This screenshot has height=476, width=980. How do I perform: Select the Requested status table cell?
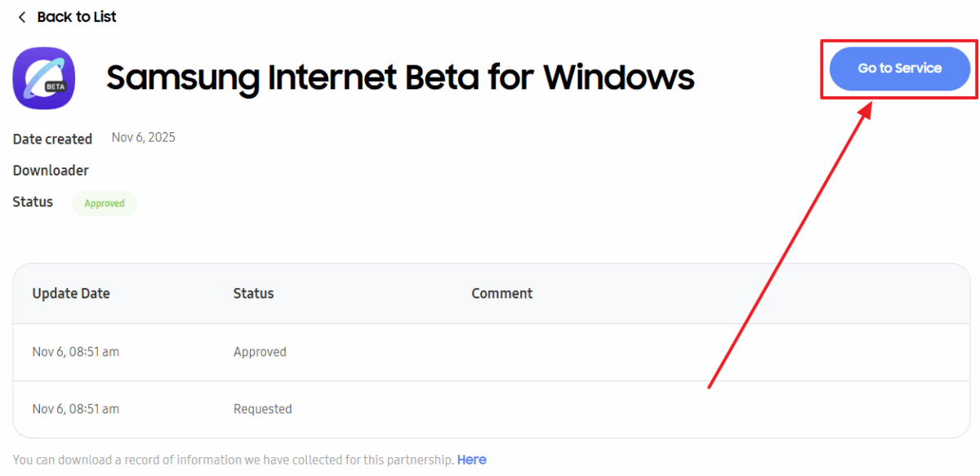[262, 409]
